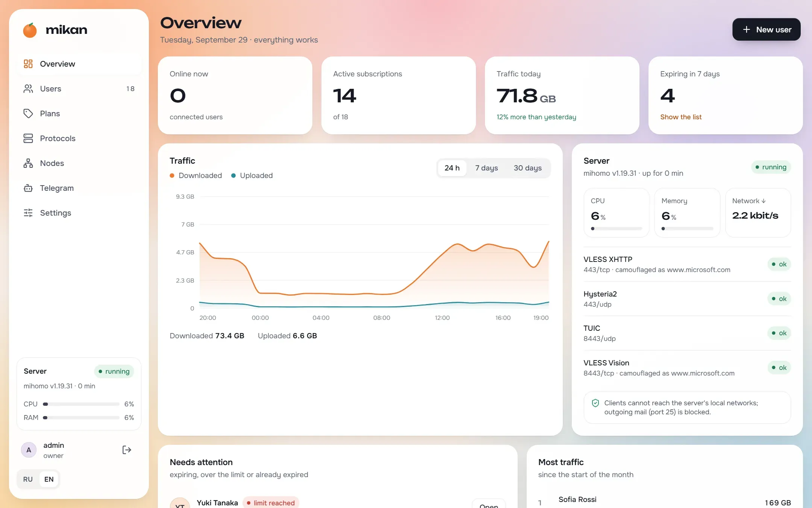Click the TUIC 8443/udp row
This screenshot has height=508, width=812.
687,333
